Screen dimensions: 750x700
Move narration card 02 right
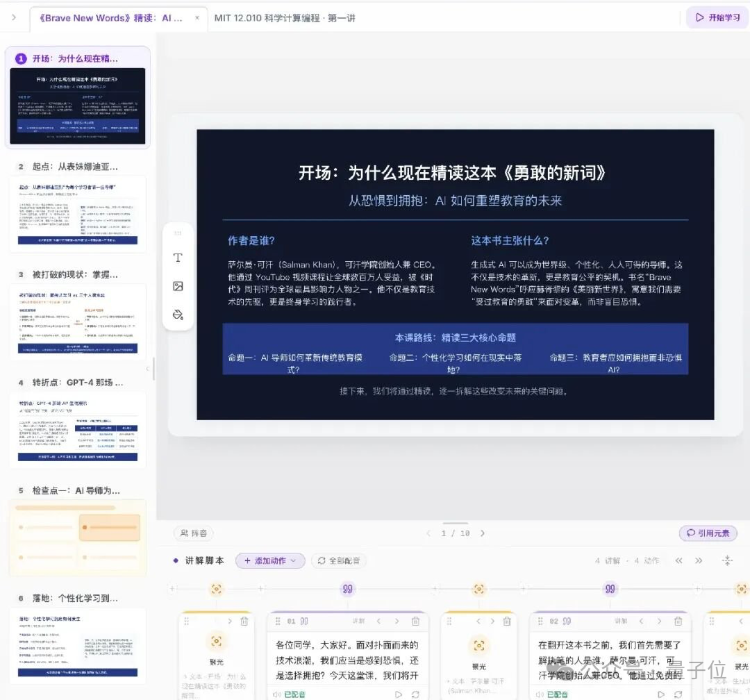click(659, 621)
